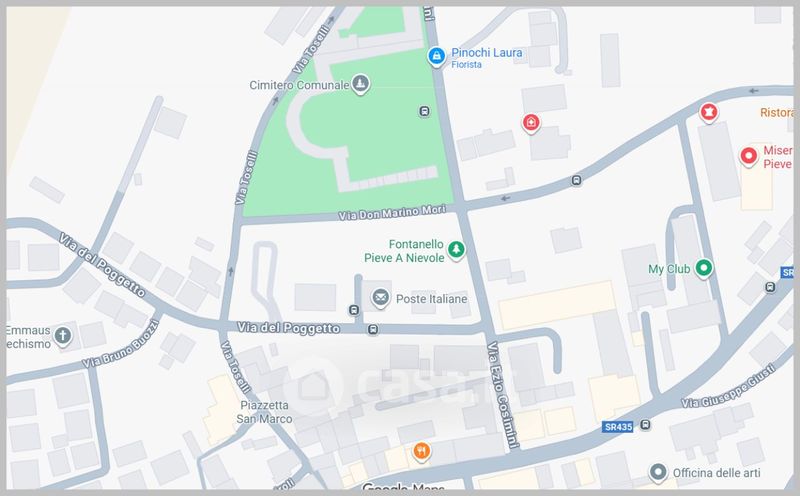Click the Pinochi Laura florist shopping pin

pos(436,56)
